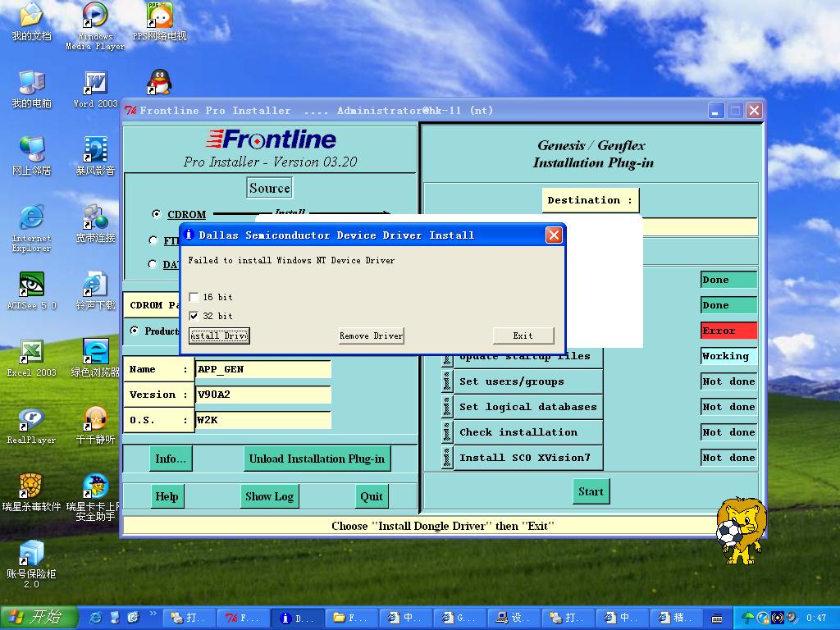Open 网上邻居 desktop icon

32,157
